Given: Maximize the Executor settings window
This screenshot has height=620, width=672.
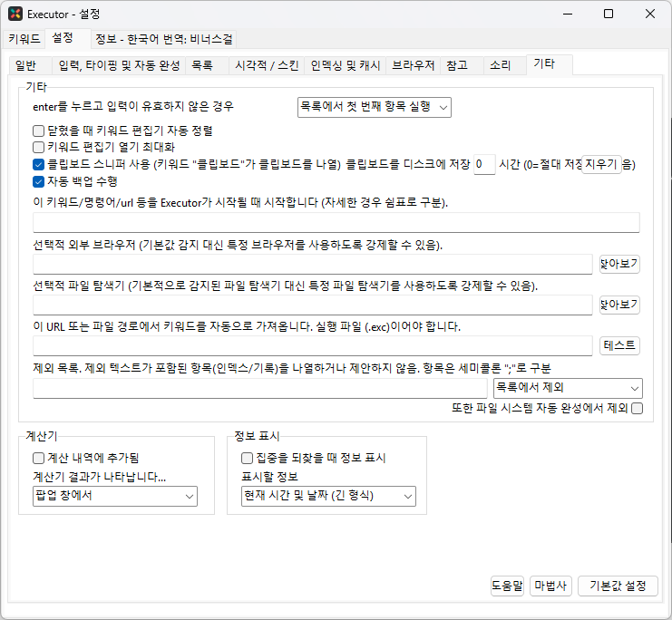Looking at the screenshot, I should (609, 15).
